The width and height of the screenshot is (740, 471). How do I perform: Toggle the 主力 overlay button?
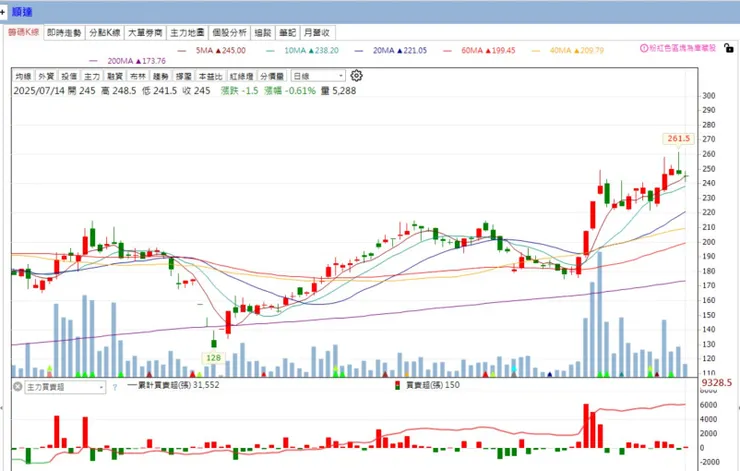pos(92,76)
